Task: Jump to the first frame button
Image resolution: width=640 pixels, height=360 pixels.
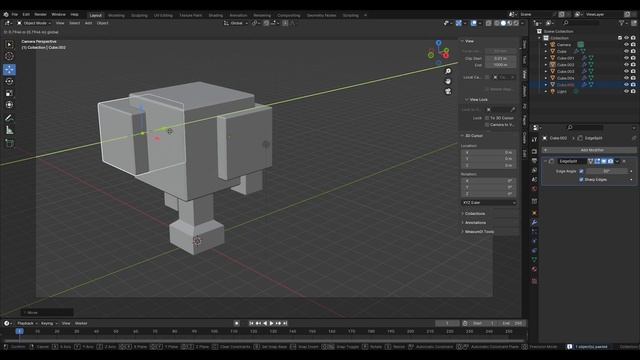Action: pos(251,323)
